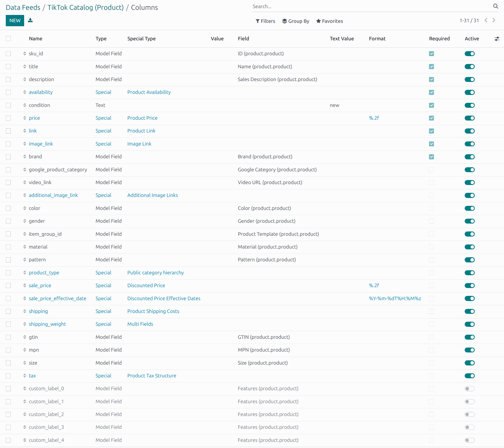Click the download/export icon next to NEW

tap(30, 20)
